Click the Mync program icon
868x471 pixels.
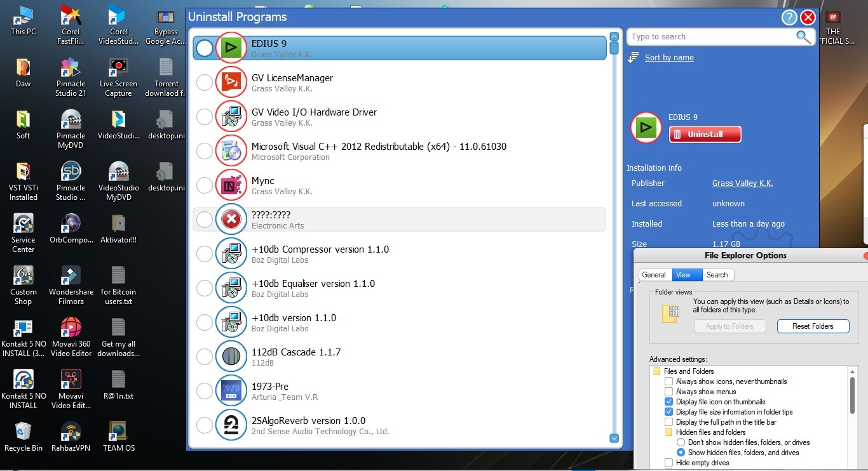(x=231, y=185)
